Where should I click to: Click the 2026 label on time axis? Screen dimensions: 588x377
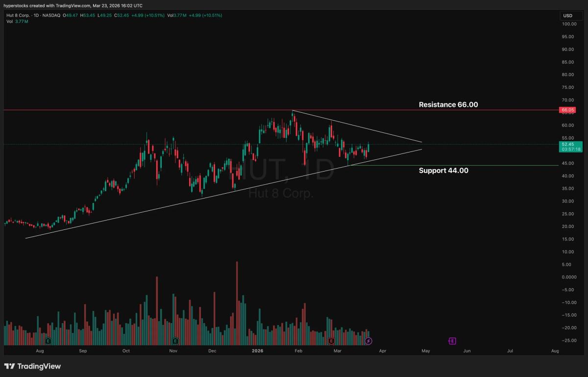[x=257, y=351]
